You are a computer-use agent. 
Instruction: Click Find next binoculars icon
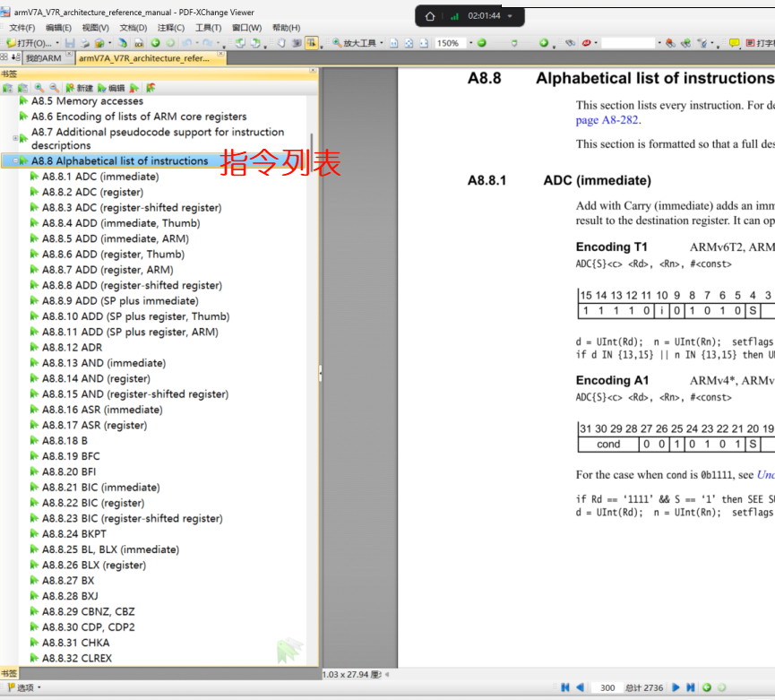point(685,43)
